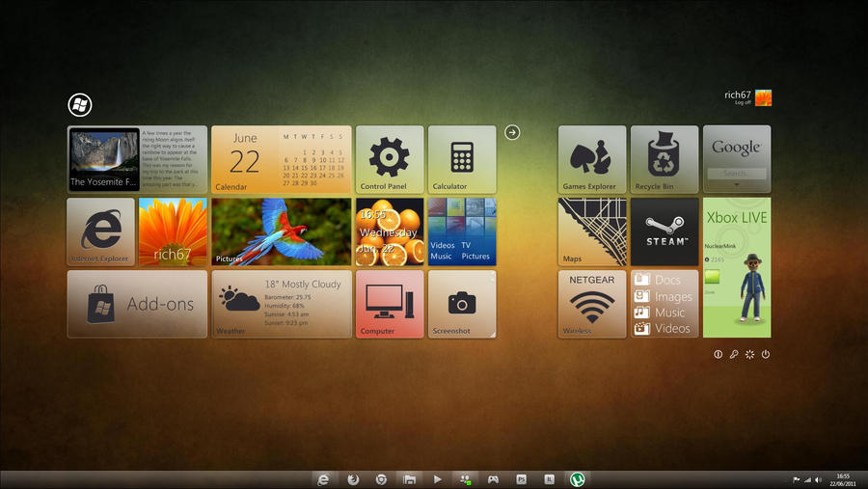
Task: Open the Xbox LIVE tile
Action: click(x=737, y=268)
